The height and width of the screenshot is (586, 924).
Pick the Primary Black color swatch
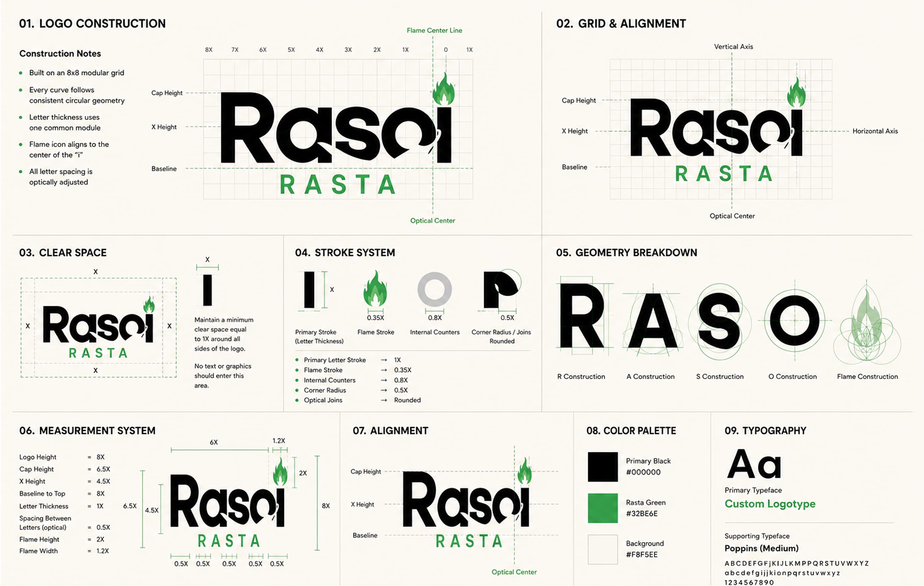(602, 467)
